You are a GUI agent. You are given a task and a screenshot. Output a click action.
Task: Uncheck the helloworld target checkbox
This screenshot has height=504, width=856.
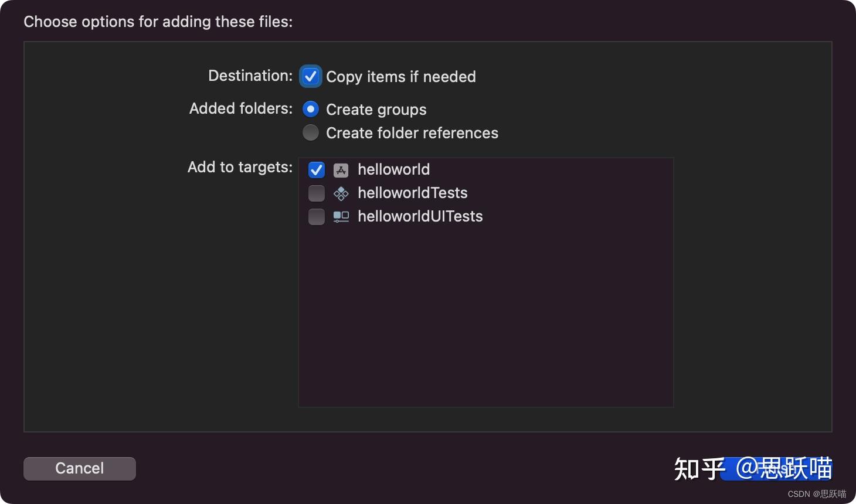[x=317, y=170]
